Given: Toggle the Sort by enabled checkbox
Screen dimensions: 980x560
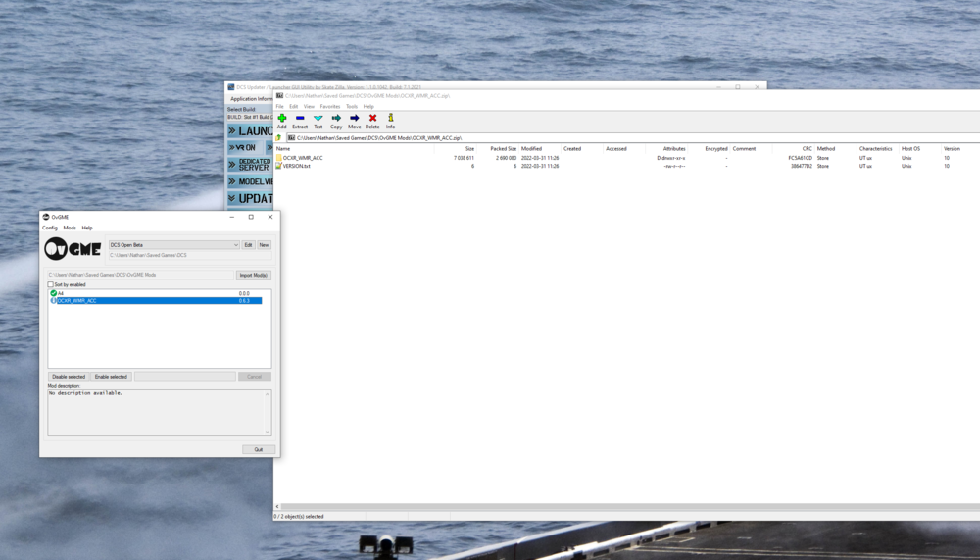Looking at the screenshot, I should (51, 284).
